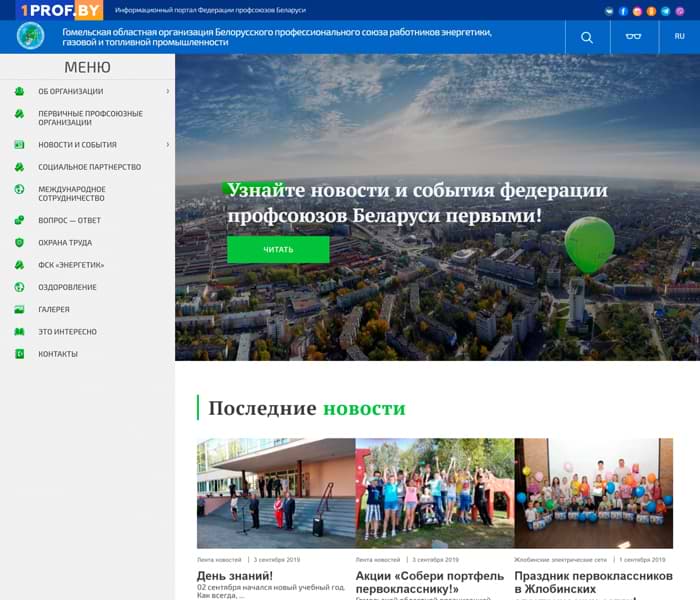This screenshot has width=700, height=600.
Task: Click the icon beside Социальное партнерство
Action: [19, 167]
